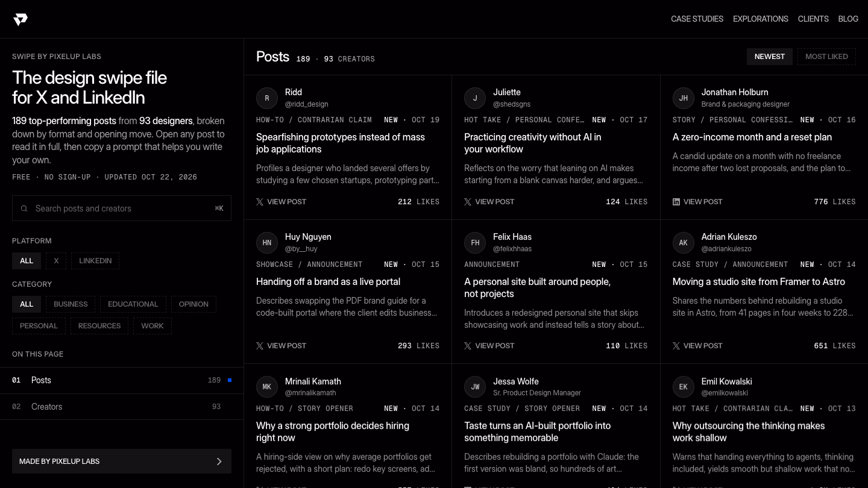Click Jonathan Holburn's 'JH' avatar
868x488 pixels.
684,98
